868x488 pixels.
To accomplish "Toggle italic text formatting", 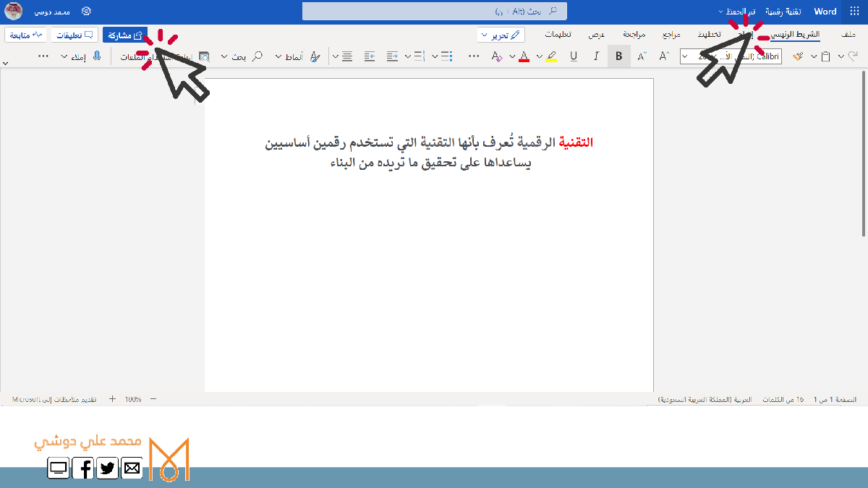I will click(x=596, y=56).
